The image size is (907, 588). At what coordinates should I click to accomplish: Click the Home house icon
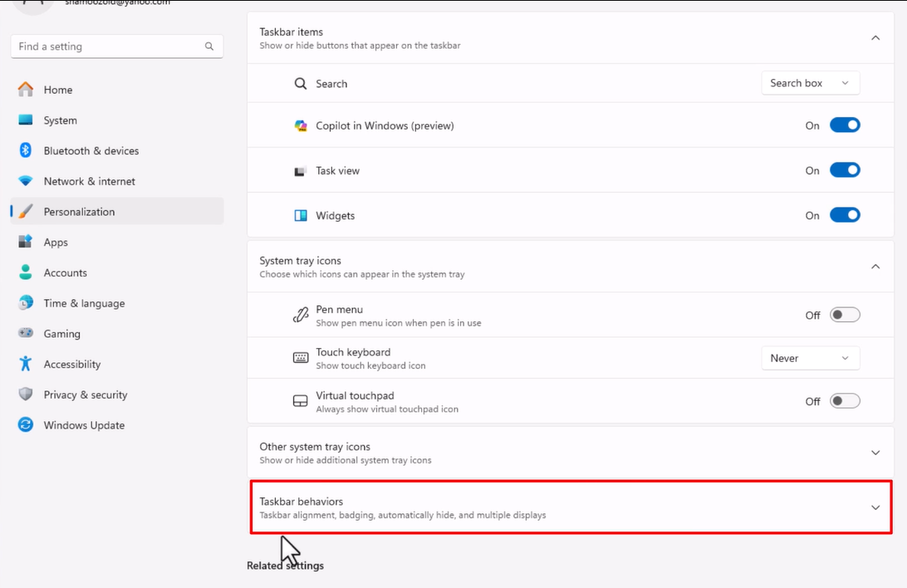[x=26, y=90]
